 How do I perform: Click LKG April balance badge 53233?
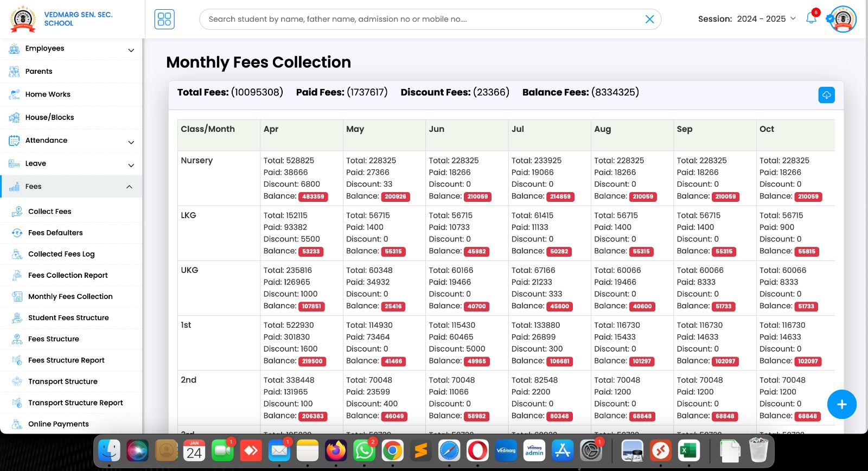click(311, 251)
